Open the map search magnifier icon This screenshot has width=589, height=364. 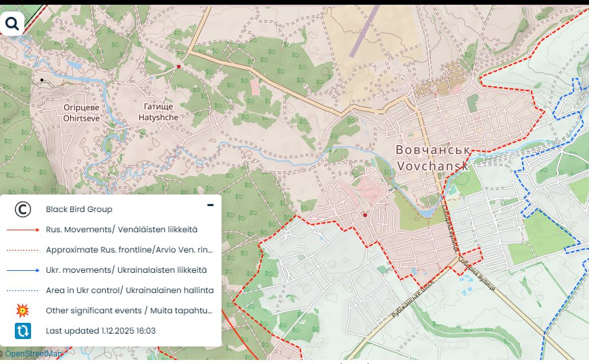pyautogui.click(x=12, y=24)
